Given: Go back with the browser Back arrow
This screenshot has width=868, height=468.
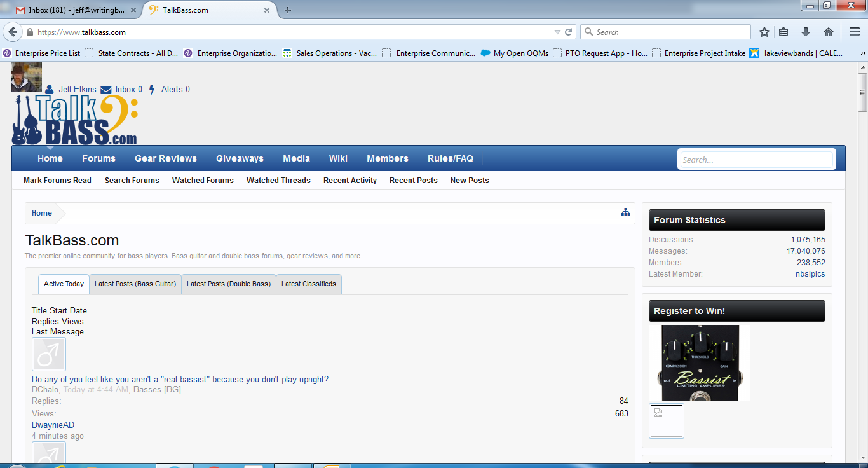Looking at the screenshot, I should (x=13, y=32).
